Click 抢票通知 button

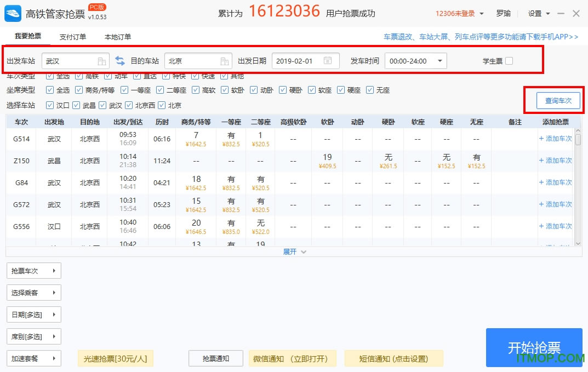point(215,358)
